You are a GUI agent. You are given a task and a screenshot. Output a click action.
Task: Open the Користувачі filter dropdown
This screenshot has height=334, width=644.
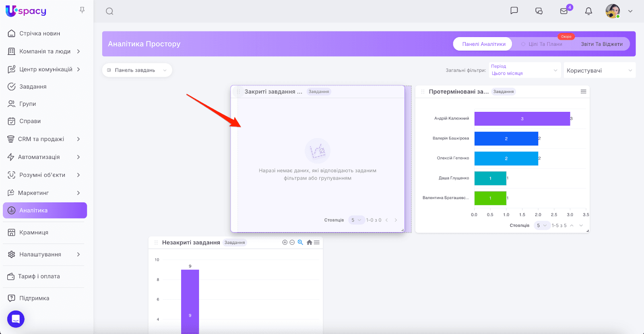coord(600,70)
